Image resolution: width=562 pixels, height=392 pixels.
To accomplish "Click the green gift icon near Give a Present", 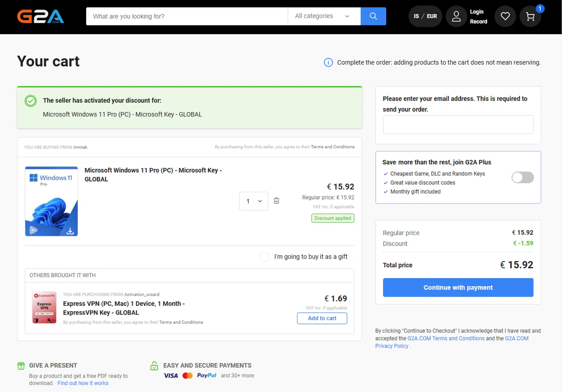I will click(x=21, y=366).
